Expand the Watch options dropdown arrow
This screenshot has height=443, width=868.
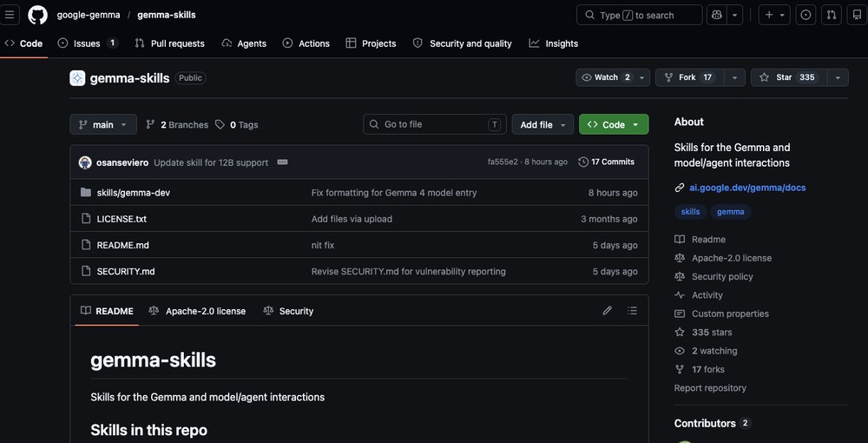[642, 77]
